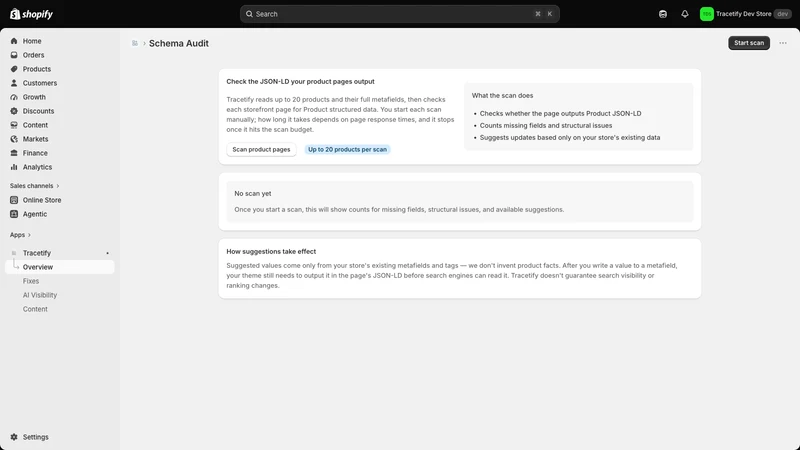The height and width of the screenshot is (450, 800).
Task: Click the Products tag icon
Action: [14, 69]
